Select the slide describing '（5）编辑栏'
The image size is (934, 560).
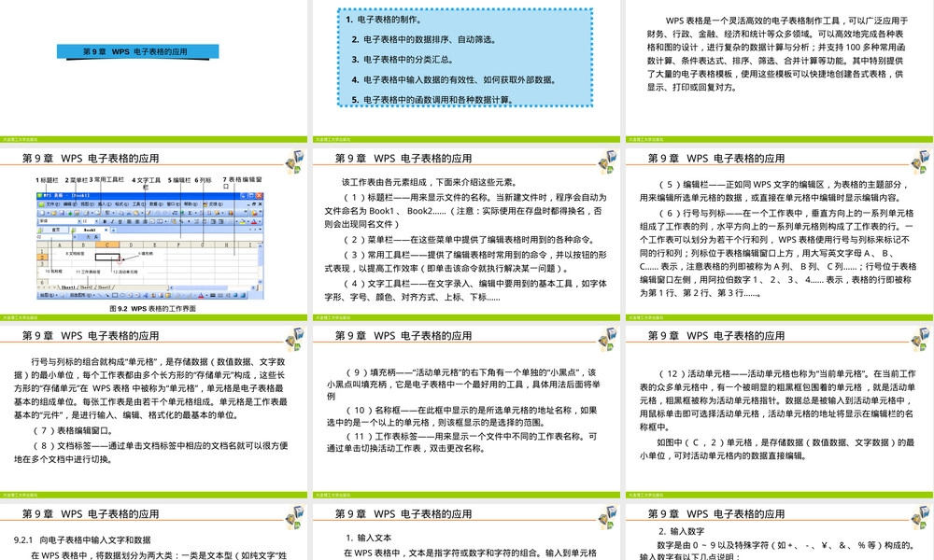(x=779, y=234)
